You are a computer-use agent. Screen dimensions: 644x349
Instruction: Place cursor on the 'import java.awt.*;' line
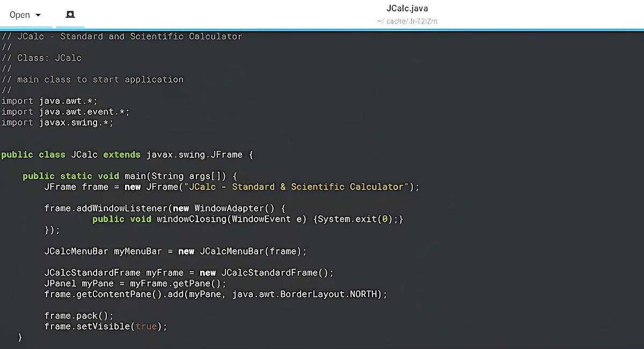click(x=49, y=101)
